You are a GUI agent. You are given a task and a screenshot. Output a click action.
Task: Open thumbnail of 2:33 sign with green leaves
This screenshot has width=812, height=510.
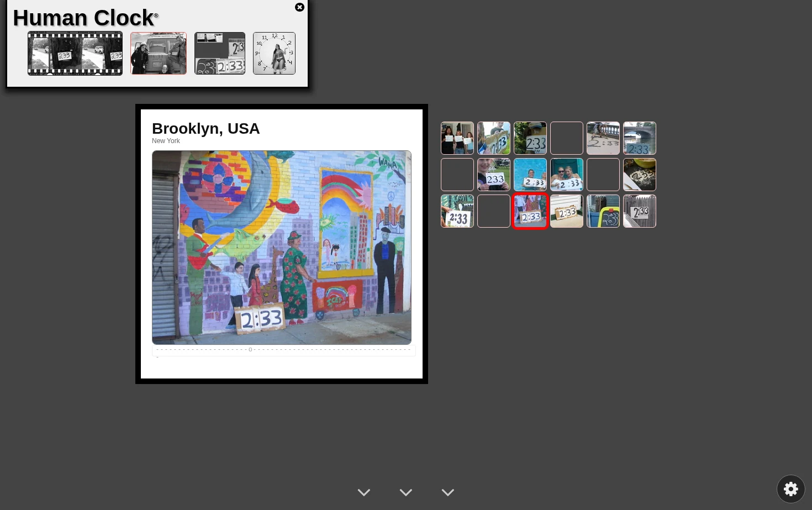[457, 211]
